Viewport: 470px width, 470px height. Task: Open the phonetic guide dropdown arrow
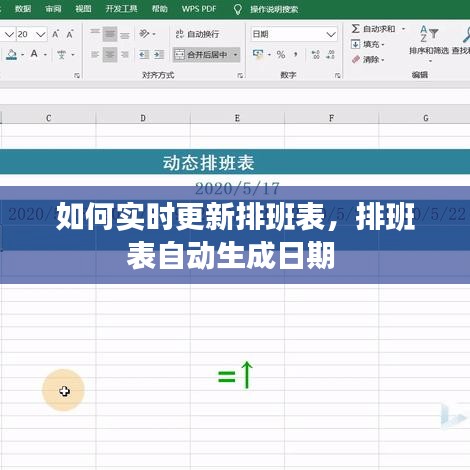tap(73, 55)
